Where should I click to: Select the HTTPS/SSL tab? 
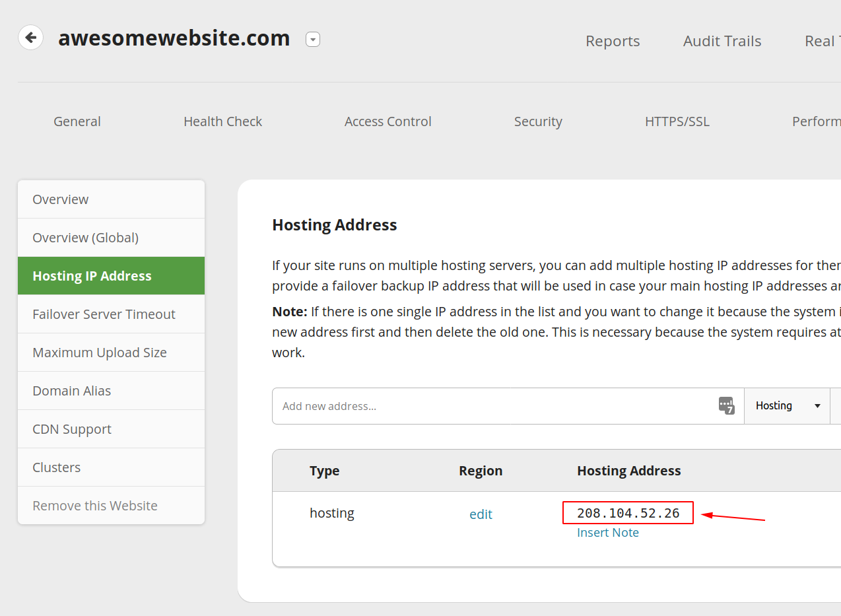677,121
